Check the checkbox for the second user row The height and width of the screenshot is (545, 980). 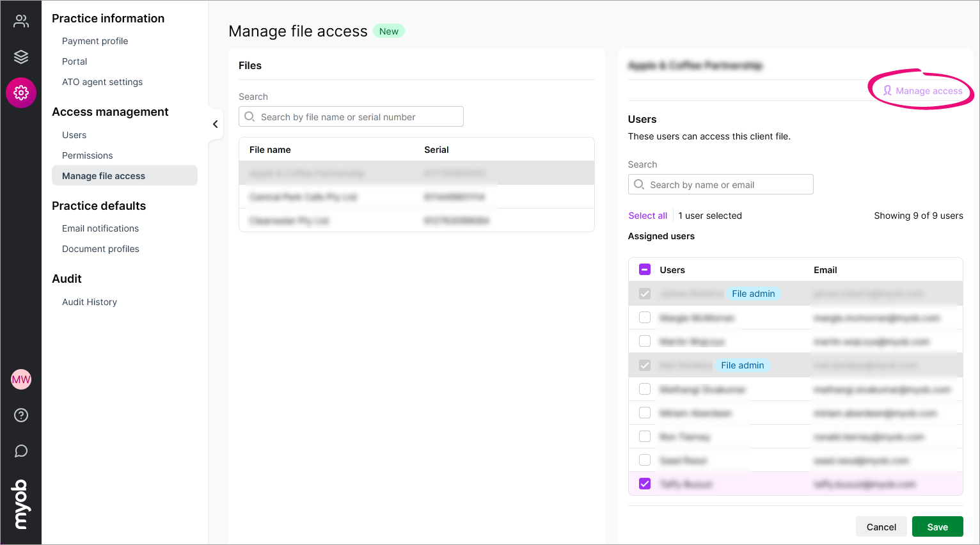coord(644,317)
